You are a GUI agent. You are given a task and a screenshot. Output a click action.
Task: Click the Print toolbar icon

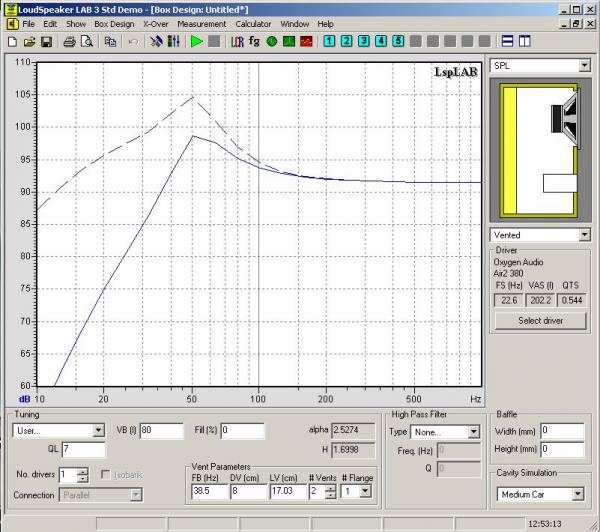point(69,42)
